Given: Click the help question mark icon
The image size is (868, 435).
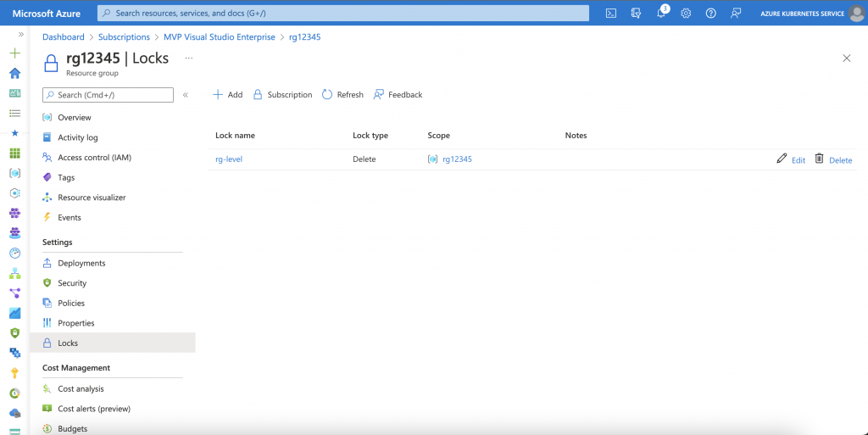Looking at the screenshot, I should point(710,13).
